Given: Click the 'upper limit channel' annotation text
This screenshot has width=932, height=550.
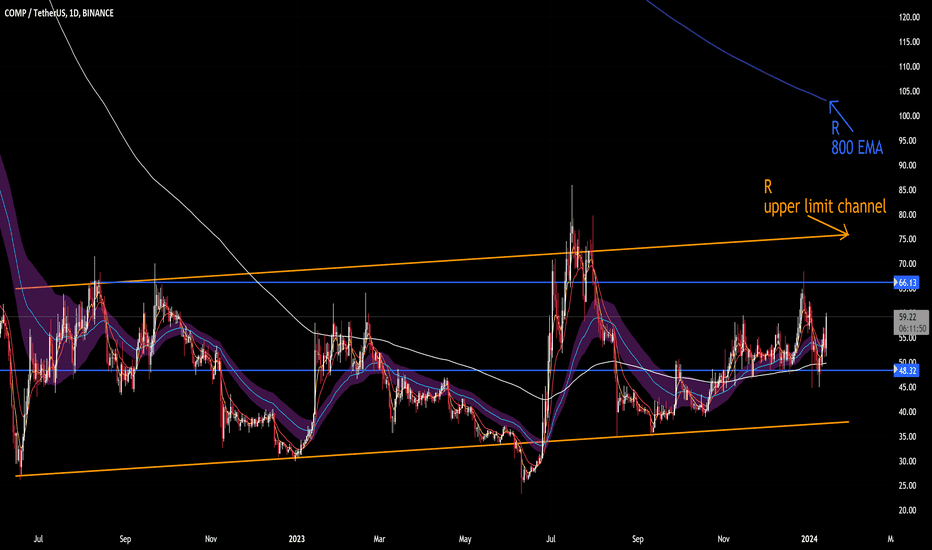Looking at the screenshot, I should click(x=825, y=206).
